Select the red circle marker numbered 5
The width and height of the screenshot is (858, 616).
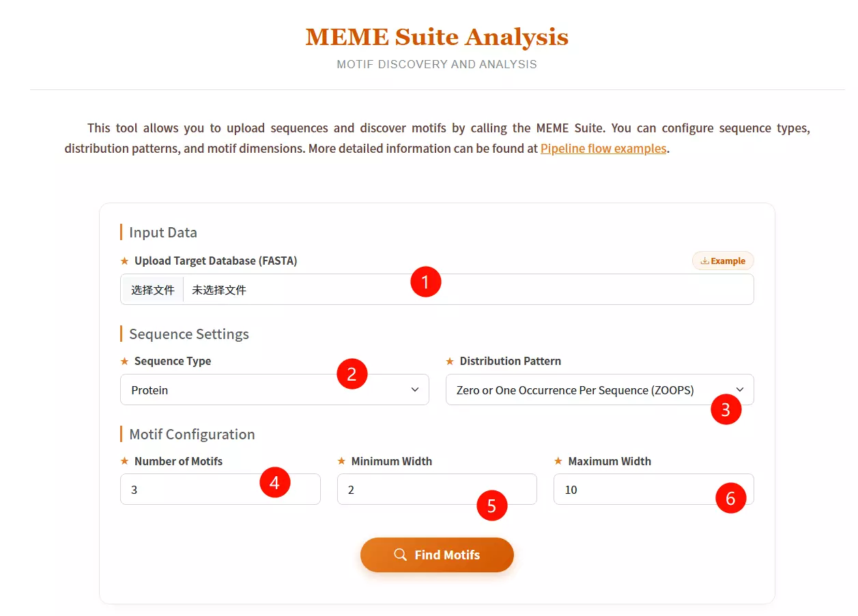click(x=491, y=505)
